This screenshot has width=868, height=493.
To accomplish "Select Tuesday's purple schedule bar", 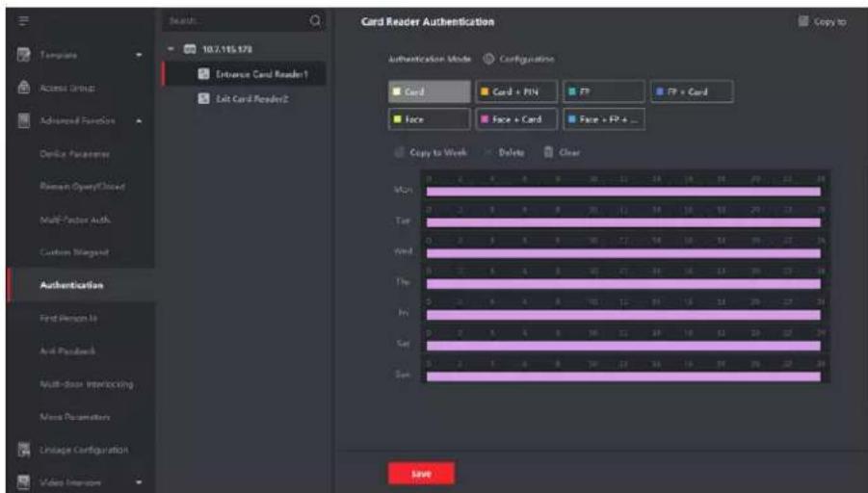I will coord(623,222).
